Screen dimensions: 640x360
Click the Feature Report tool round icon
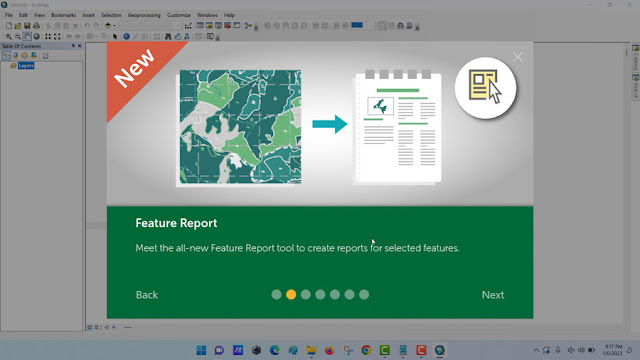pos(485,88)
